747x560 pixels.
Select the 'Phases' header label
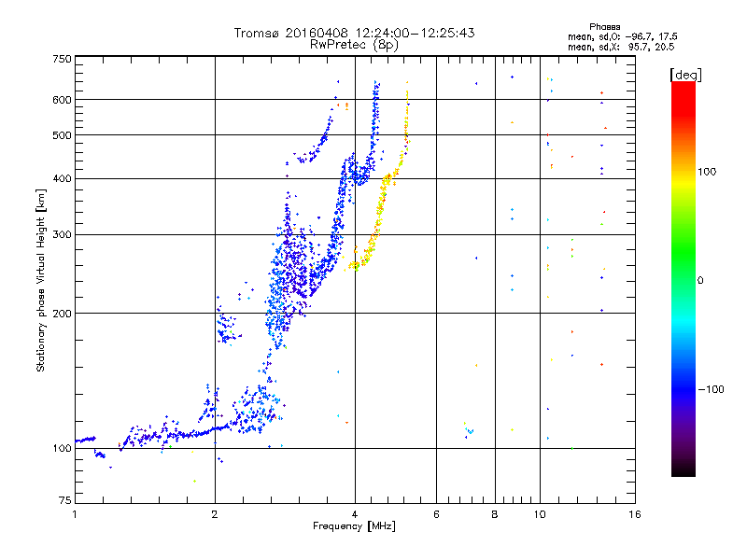pos(604,27)
